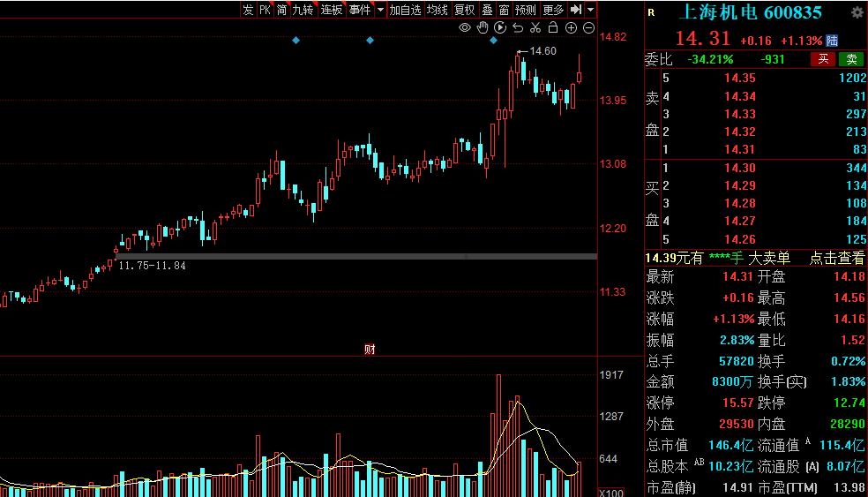Click the 涨停 limit-up price 15.57

[738, 403]
